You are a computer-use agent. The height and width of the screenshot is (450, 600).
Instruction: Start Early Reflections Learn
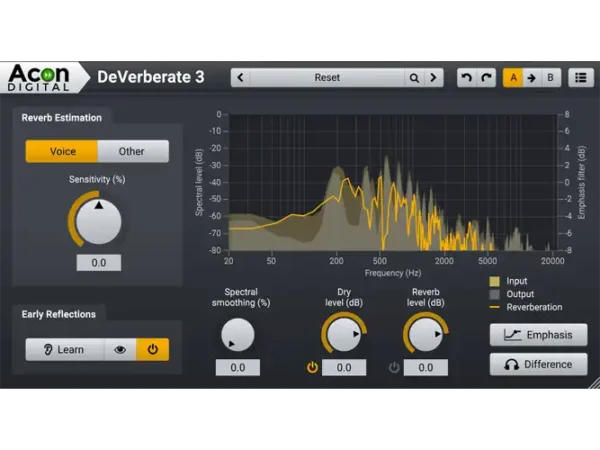click(65, 349)
